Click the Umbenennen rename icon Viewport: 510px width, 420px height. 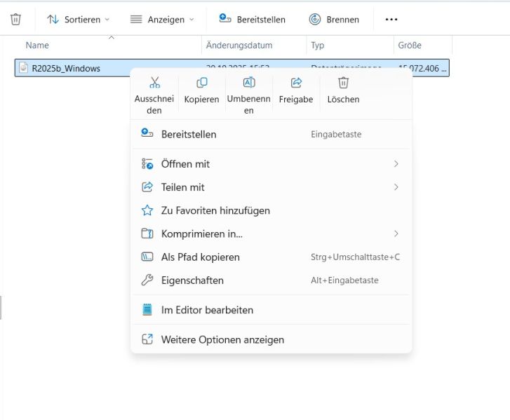(x=248, y=83)
